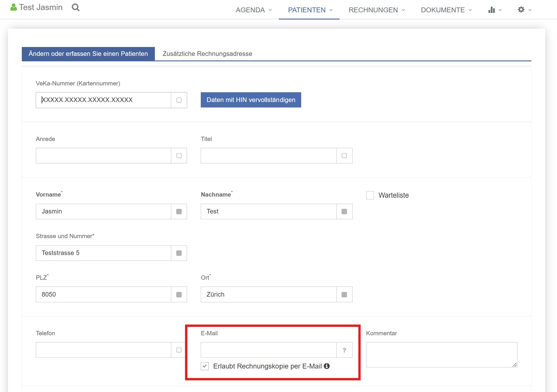Click the filled square icon beside Vorname
The image size is (557, 392).
coord(179,212)
